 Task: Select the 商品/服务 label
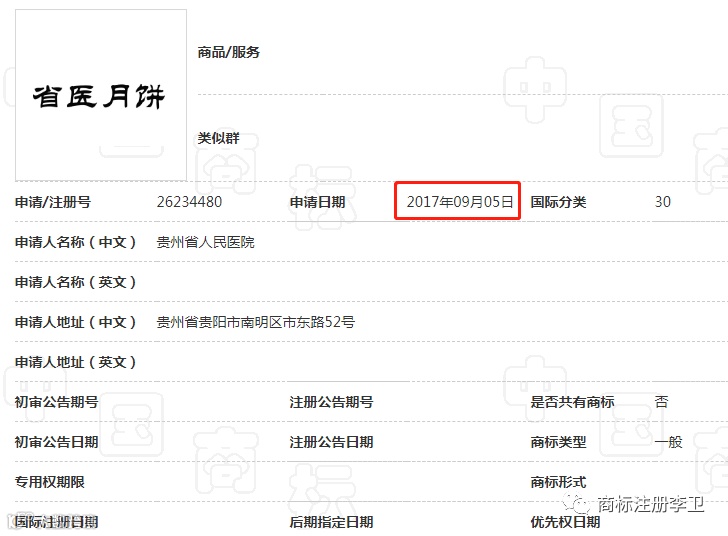point(228,52)
